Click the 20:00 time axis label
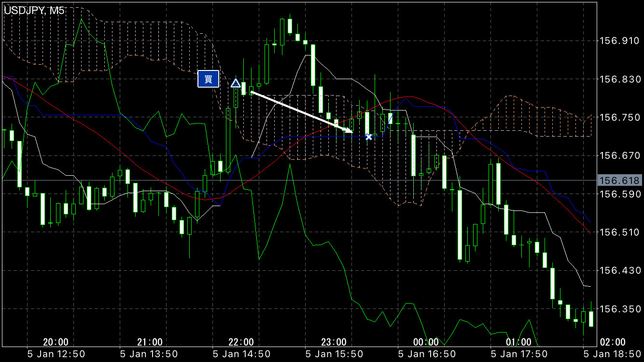 pyautogui.click(x=56, y=342)
